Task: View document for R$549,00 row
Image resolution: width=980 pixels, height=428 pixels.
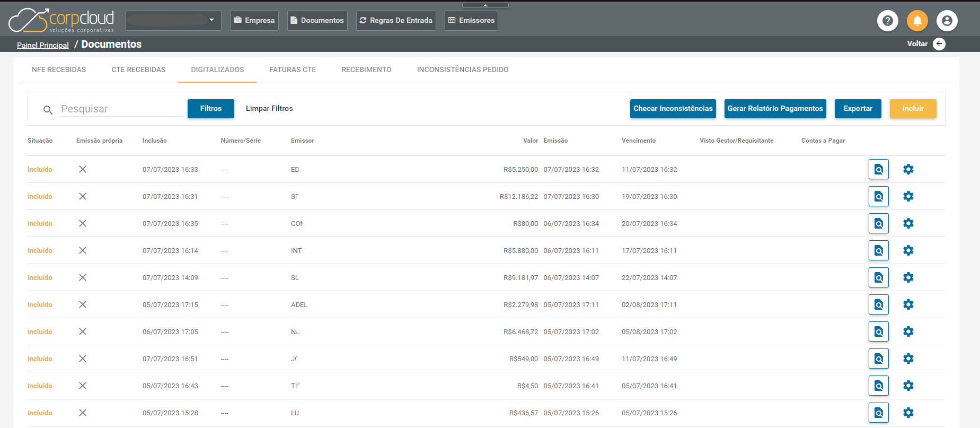Action: (879, 359)
